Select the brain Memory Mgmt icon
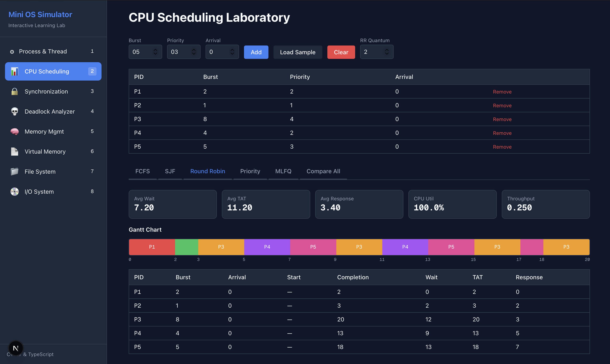Viewport: 610px width, 364px height. point(14,132)
